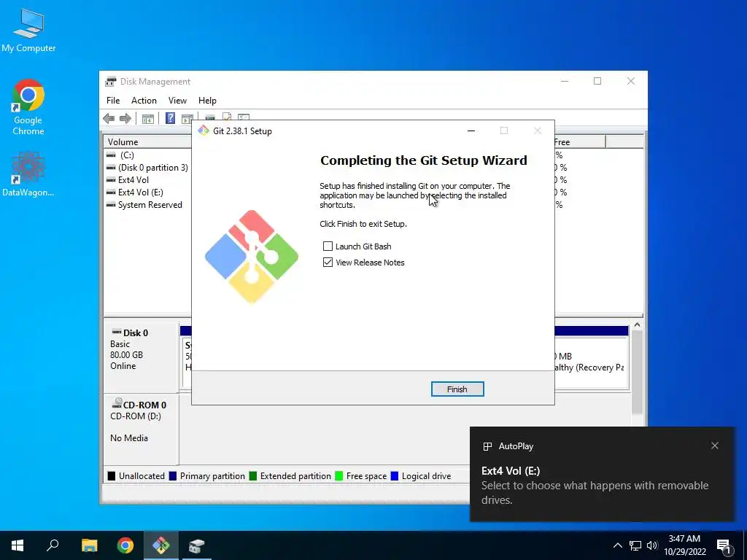747x560 pixels.
Task: Click the network icon in system tray
Action: (x=635, y=545)
